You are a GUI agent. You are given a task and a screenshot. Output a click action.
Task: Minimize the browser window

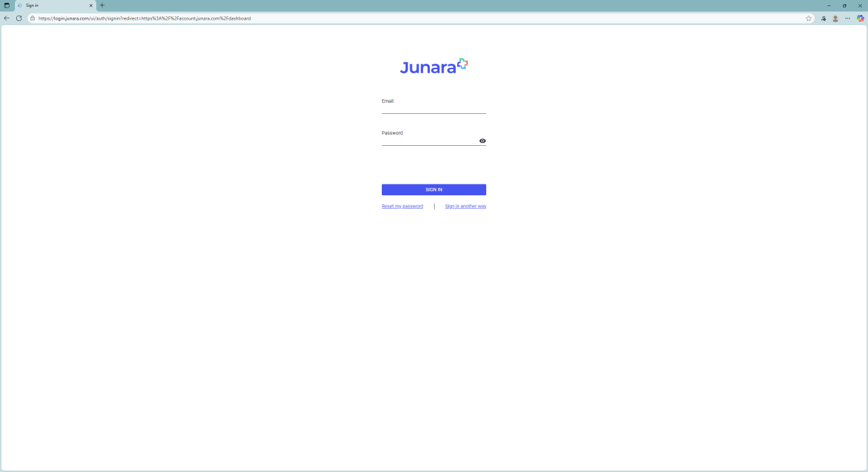(829, 5)
